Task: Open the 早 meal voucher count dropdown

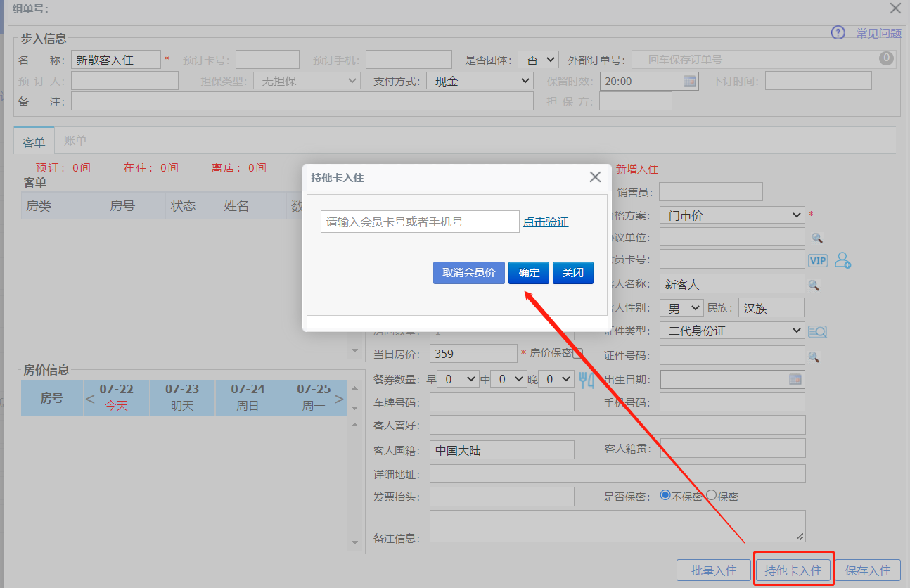Action: 458,379
